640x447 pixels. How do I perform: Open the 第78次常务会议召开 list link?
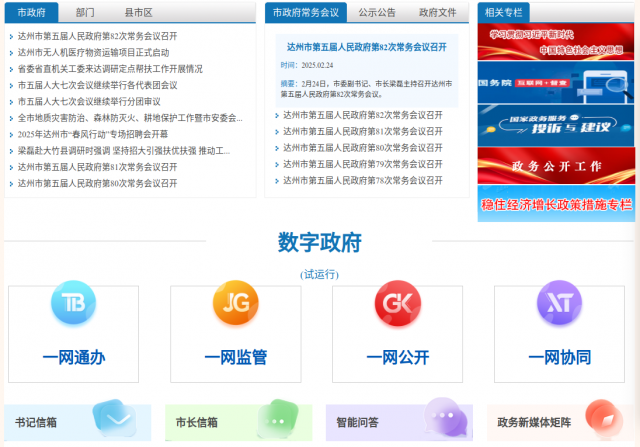[x=362, y=181]
